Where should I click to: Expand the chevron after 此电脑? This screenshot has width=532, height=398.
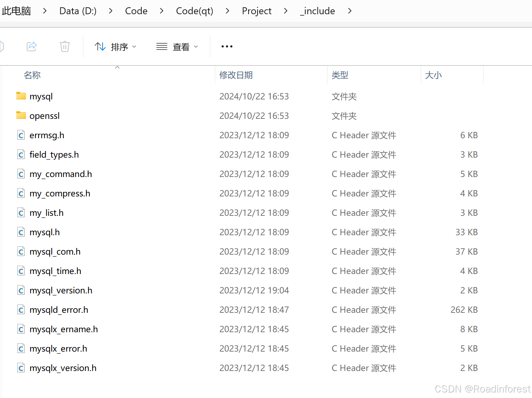tap(45, 11)
